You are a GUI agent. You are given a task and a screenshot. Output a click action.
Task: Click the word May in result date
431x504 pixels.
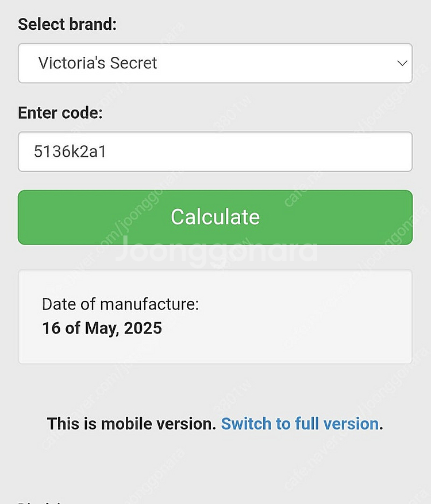coord(102,329)
